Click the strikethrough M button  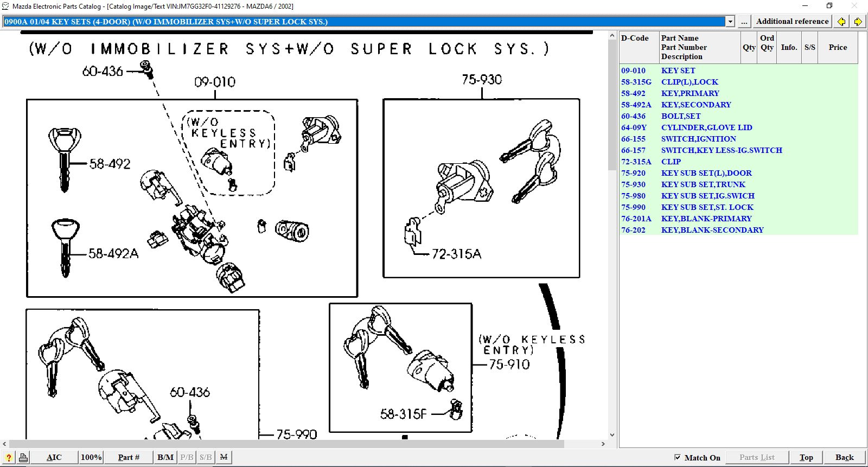click(224, 457)
